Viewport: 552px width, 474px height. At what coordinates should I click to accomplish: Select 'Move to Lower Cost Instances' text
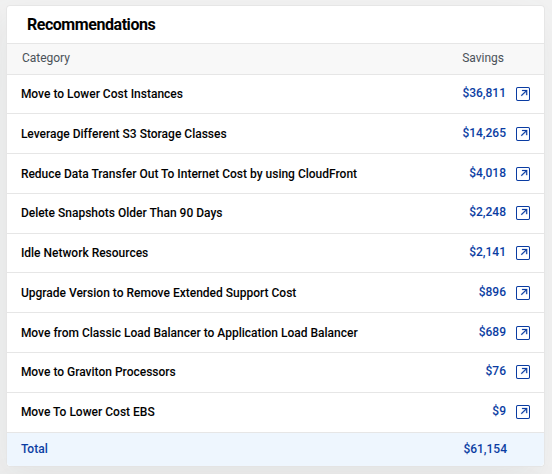[102, 94]
